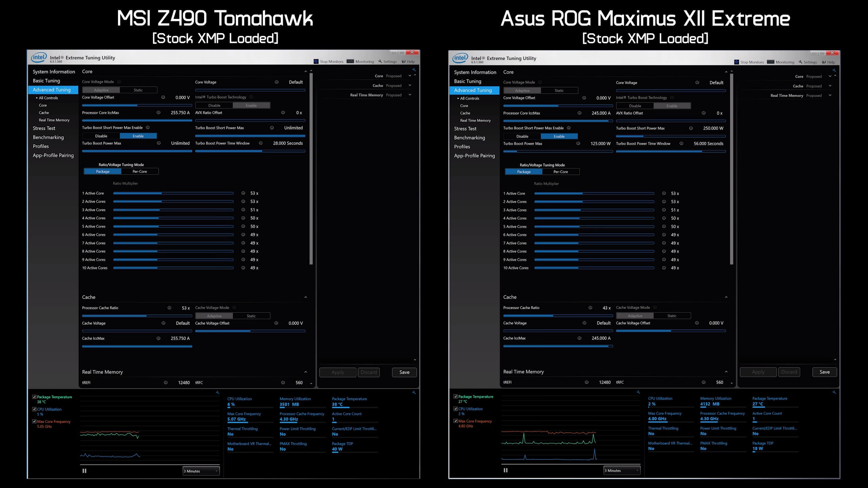Collapse the Cache section in the MSI window

click(305, 297)
